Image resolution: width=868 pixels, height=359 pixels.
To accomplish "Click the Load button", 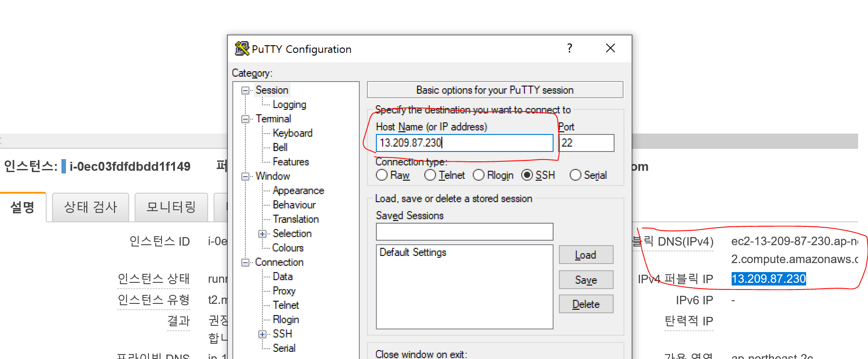I will [x=586, y=255].
